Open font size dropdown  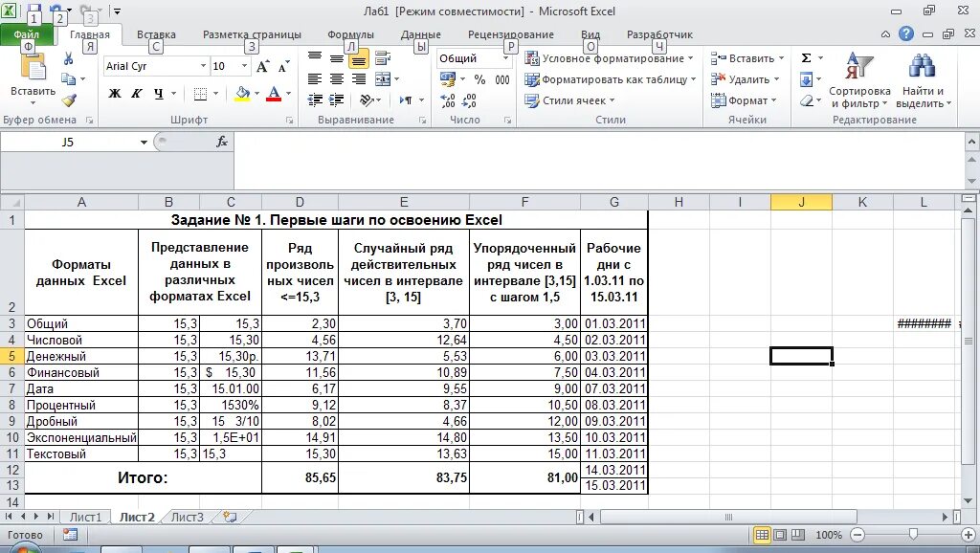coord(244,66)
